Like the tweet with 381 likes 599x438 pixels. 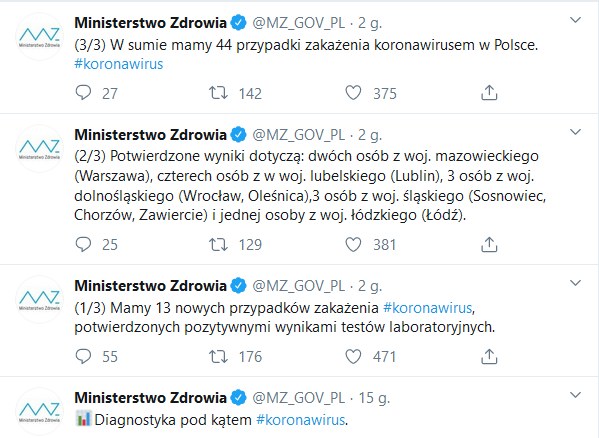click(x=353, y=244)
